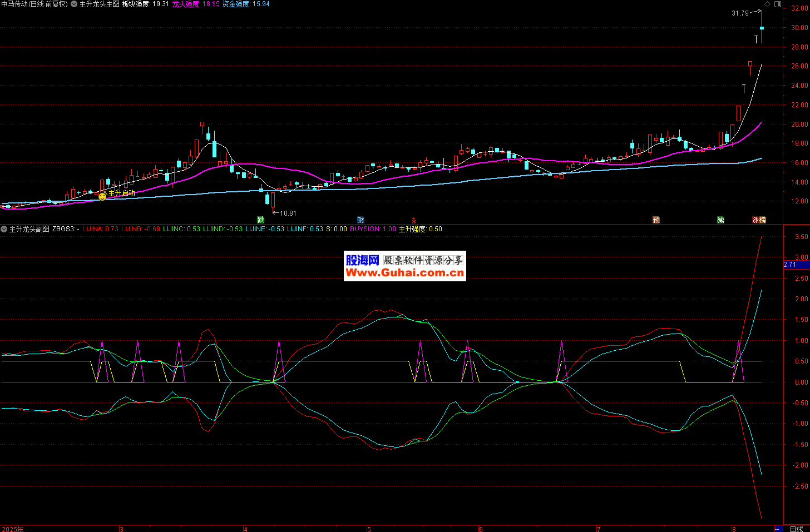
Task: Click the diamond icon at chart top-right
Action: coord(767,4)
